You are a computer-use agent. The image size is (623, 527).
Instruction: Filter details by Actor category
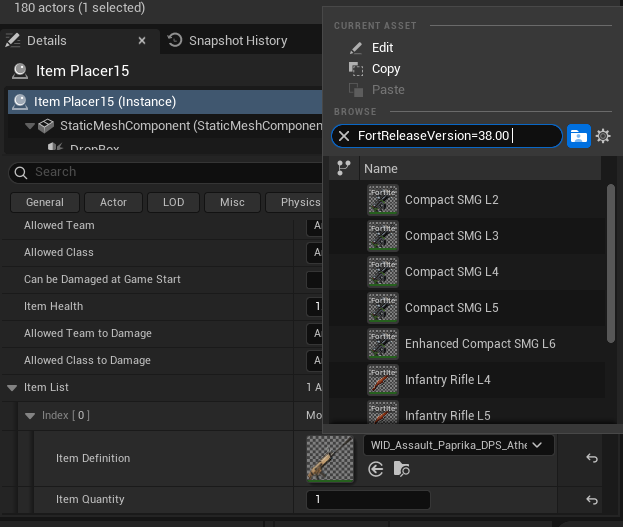click(x=113, y=202)
